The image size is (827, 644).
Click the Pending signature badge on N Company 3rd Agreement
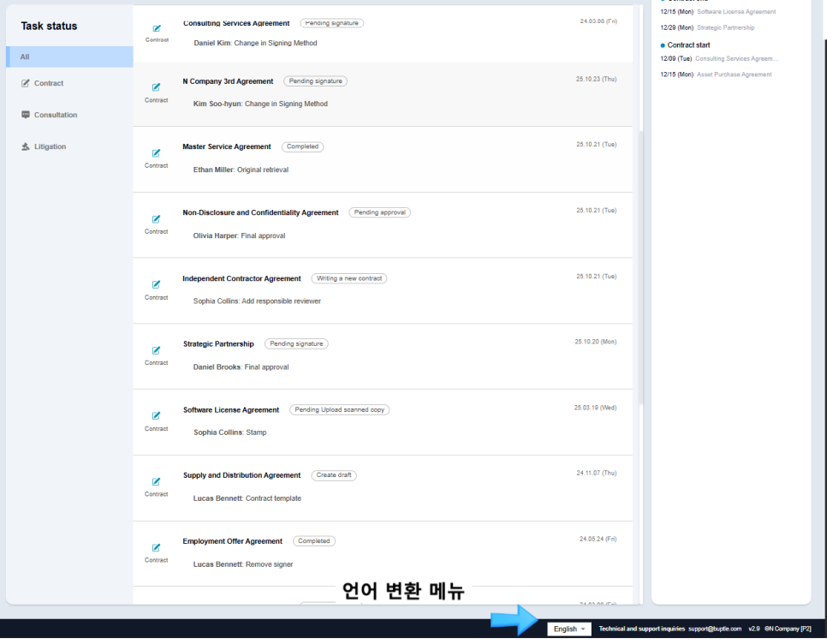click(315, 80)
